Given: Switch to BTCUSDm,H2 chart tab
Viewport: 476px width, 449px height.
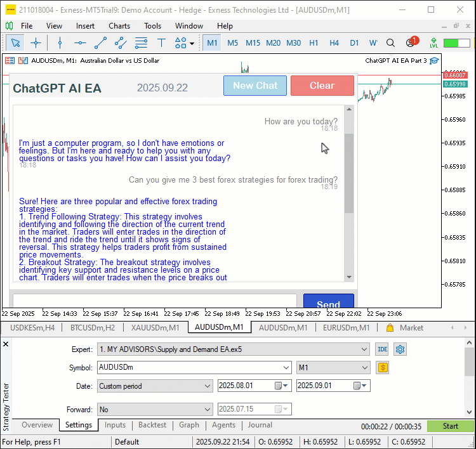Looking at the screenshot, I should [x=93, y=328].
